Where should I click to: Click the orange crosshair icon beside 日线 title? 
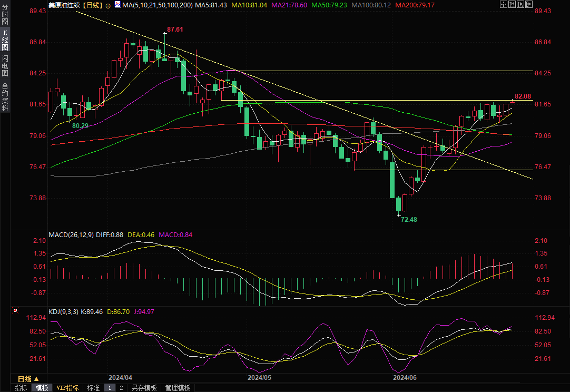point(108,5)
